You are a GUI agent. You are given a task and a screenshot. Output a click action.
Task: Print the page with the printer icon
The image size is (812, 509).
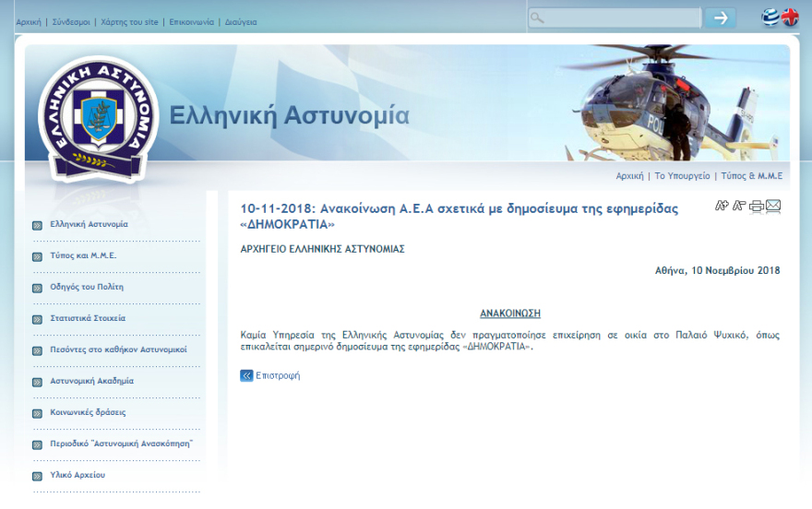click(757, 207)
